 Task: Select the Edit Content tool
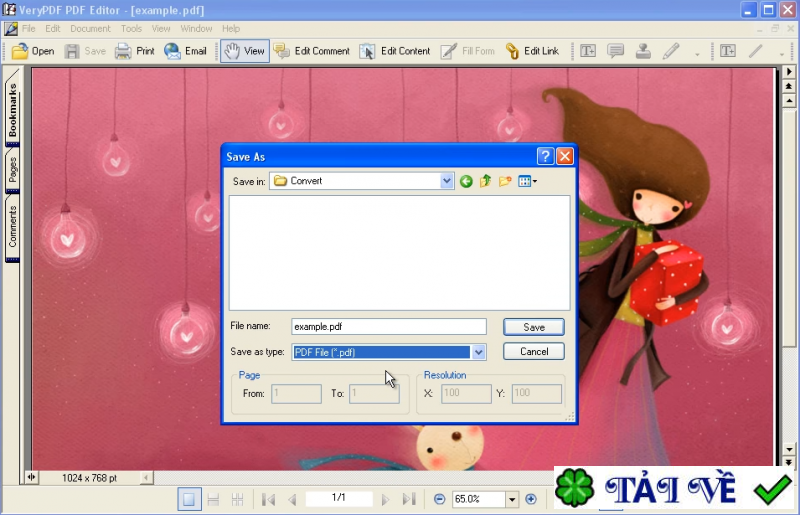point(394,51)
